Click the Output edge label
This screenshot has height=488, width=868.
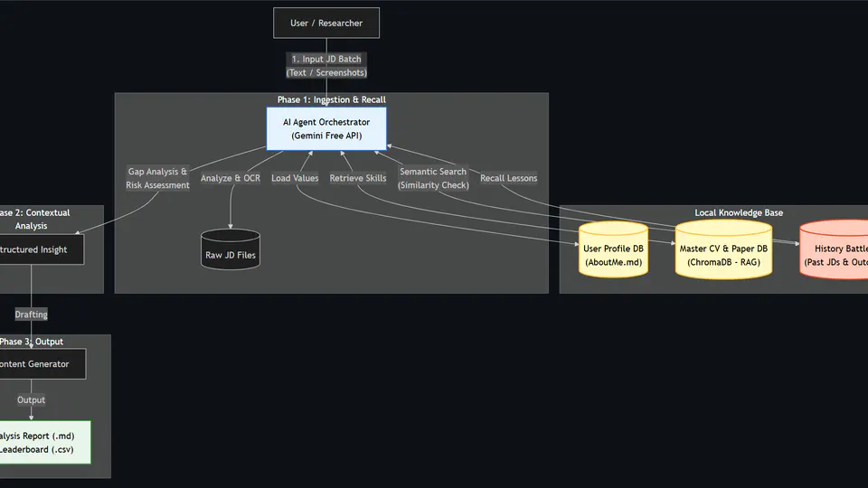(31, 399)
